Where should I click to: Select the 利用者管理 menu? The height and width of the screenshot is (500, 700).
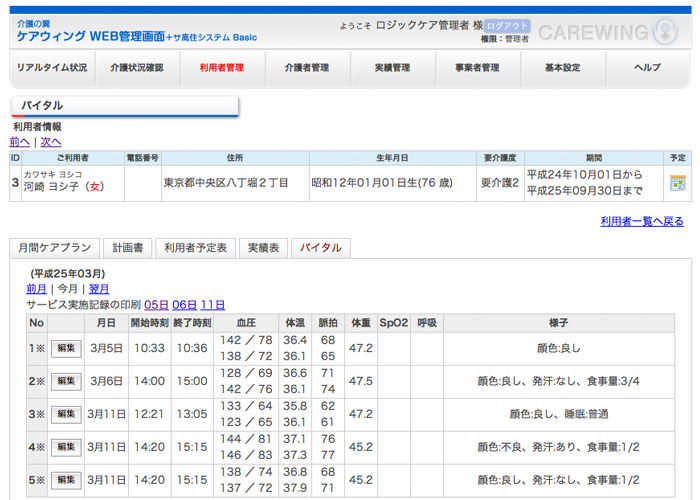click(x=222, y=68)
